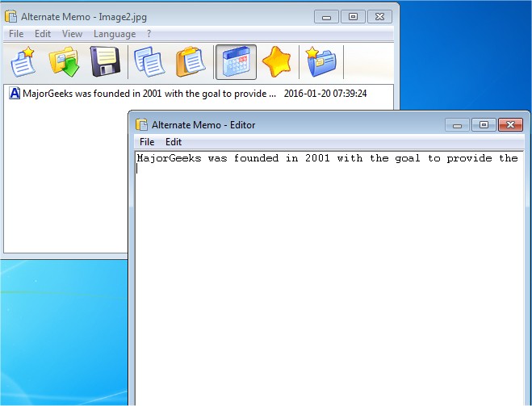Open the Editor window's Edit menu
532x406 pixels.
[174, 142]
